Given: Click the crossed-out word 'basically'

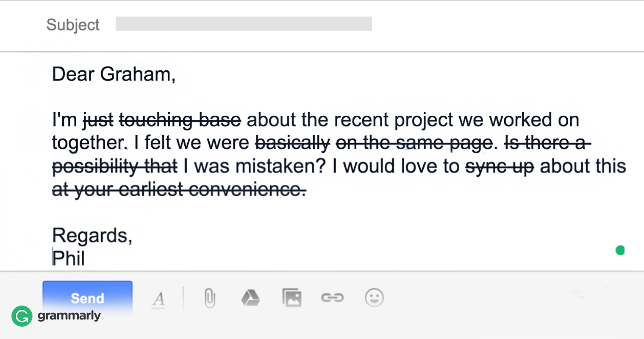Looking at the screenshot, I should (x=290, y=143).
